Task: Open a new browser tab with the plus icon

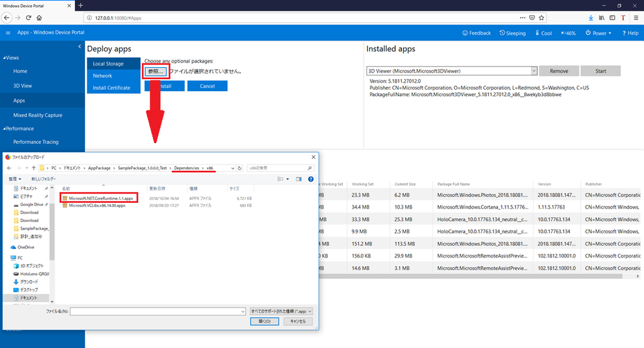Action: (x=80, y=5)
